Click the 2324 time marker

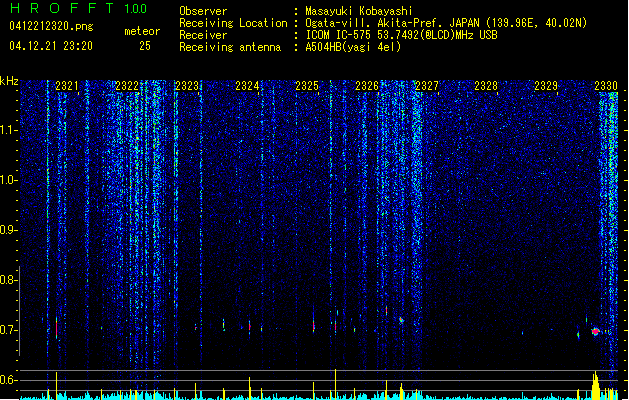pyautogui.click(x=247, y=86)
